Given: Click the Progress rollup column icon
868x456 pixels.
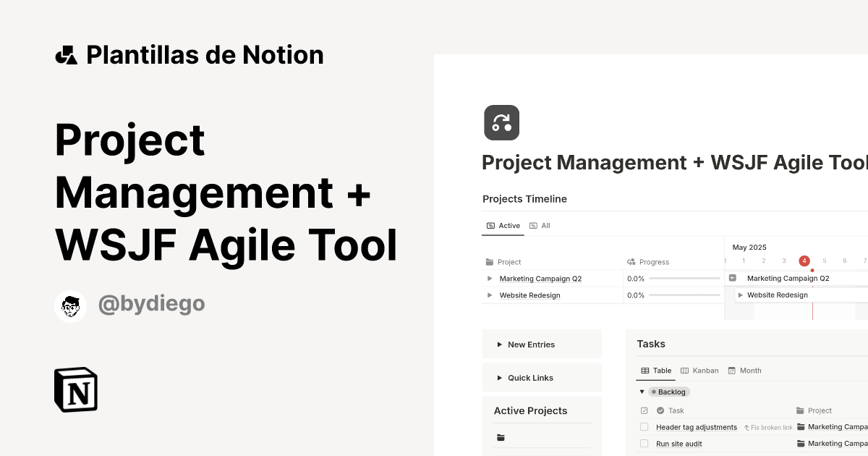Looking at the screenshot, I should coord(630,261).
